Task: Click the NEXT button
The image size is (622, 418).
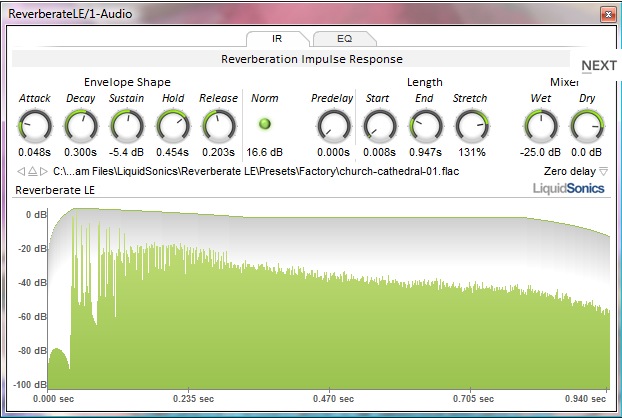Action: coord(598,66)
